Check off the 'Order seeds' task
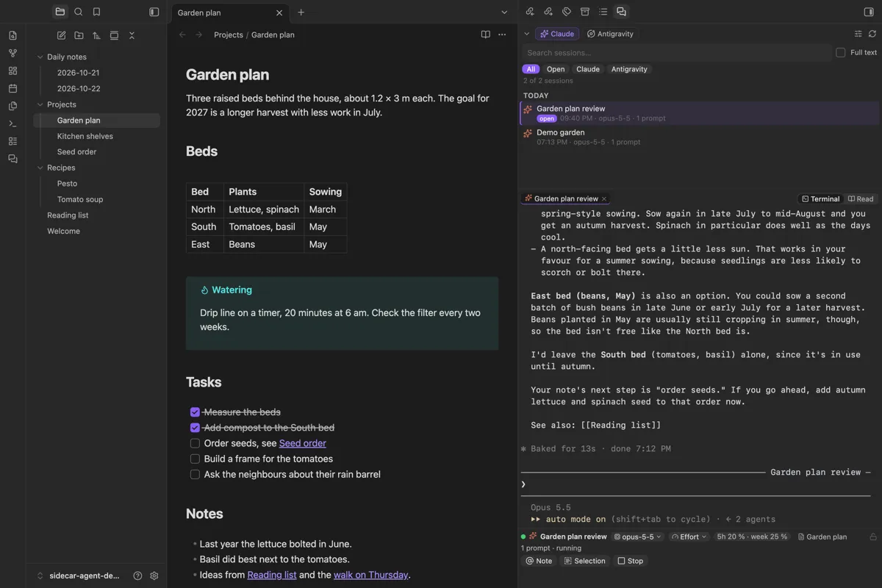 195,443
